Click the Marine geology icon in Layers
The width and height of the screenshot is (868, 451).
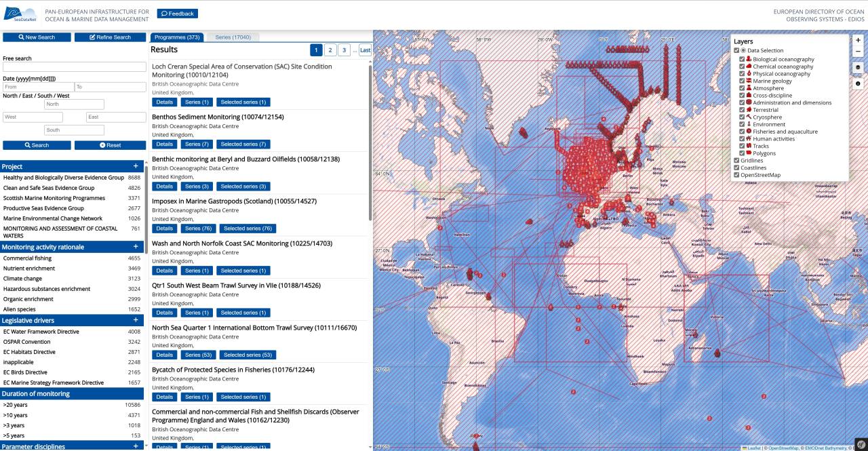pyautogui.click(x=750, y=81)
